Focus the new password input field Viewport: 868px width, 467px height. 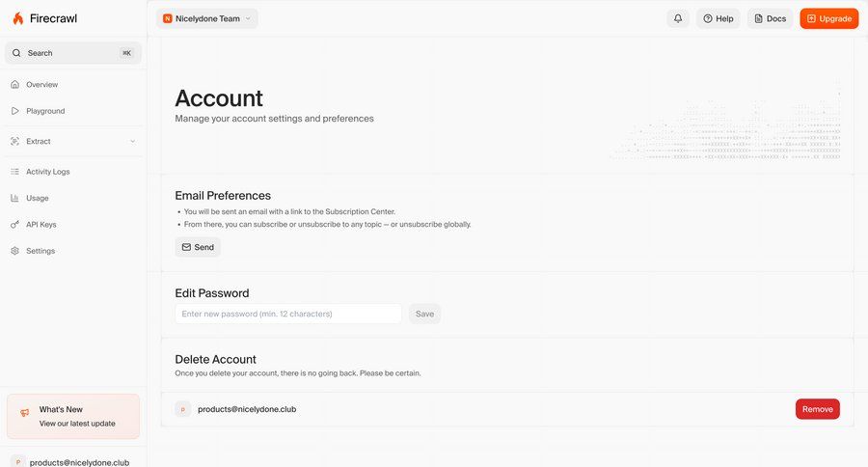tap(287, 314)
